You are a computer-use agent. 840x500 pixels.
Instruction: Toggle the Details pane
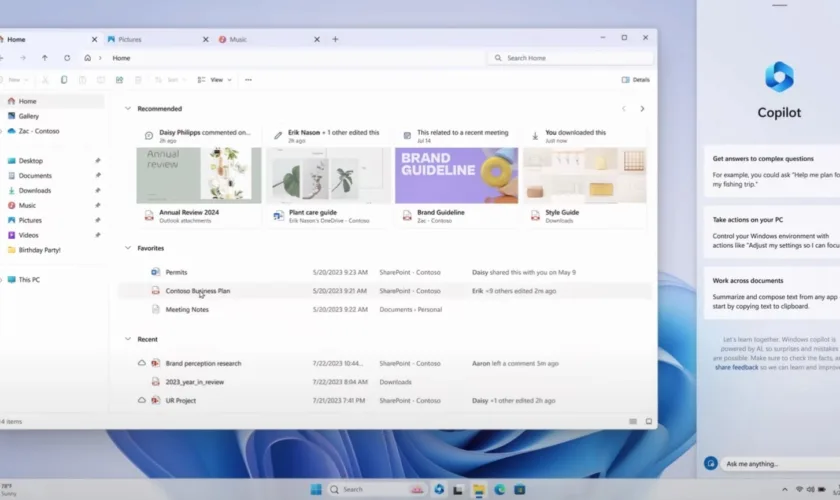coord(635,80)
